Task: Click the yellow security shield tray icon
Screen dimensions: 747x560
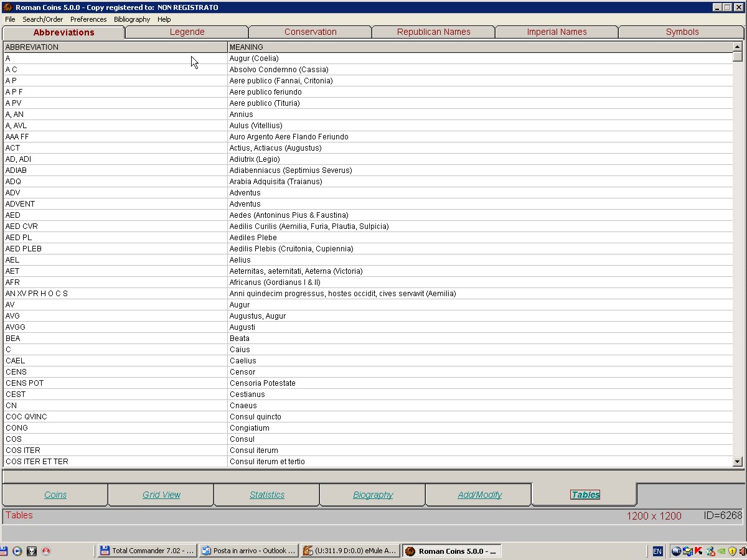Action: [733, 551]
